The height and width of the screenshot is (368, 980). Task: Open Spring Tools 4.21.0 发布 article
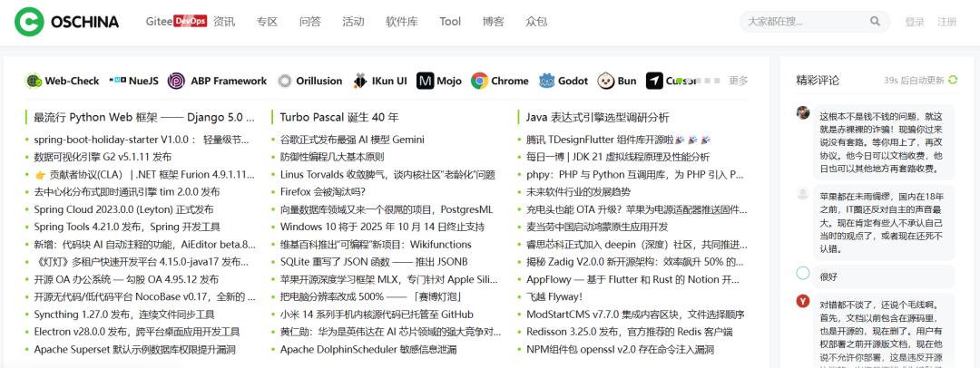127,227
